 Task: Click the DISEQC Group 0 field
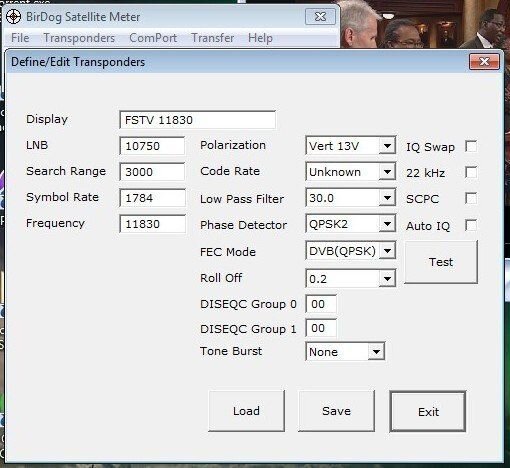tap(321, 304)
